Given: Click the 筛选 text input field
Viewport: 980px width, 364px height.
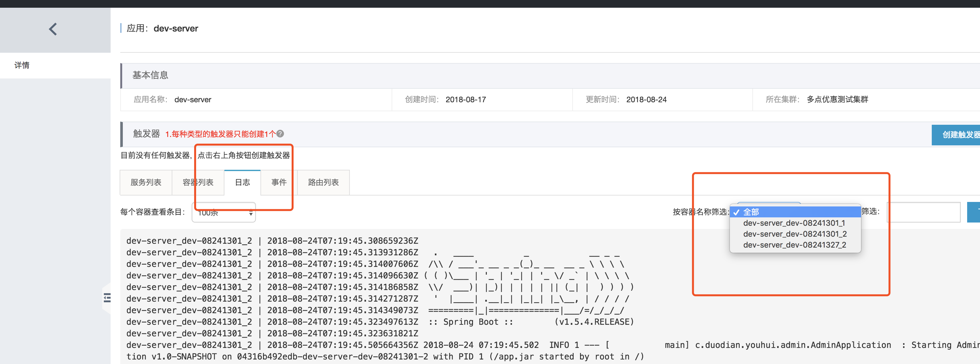Looking at the screenshot, I should pyautogui.click(x=923, y=212).
